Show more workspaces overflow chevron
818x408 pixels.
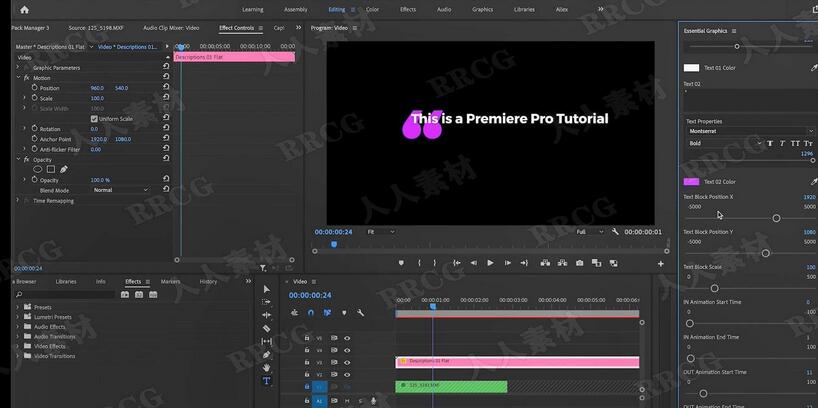(x=600, y=9)
